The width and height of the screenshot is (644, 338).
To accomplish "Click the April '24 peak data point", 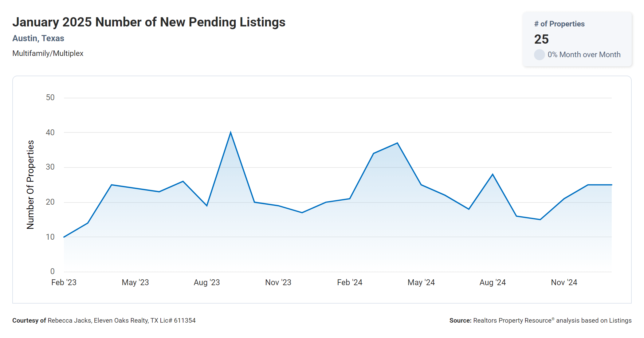I will 397,143.
